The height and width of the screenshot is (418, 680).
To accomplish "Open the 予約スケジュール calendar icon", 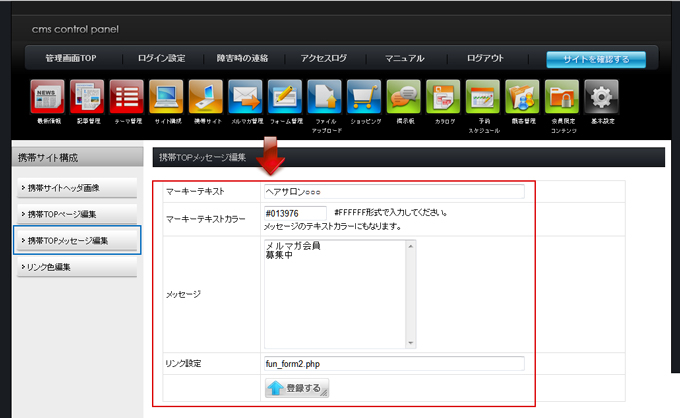I will tap(483, 97).
